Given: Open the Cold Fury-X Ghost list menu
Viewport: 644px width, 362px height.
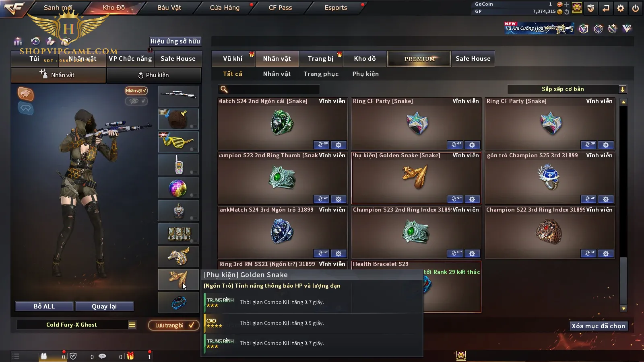Looking at the screenshot, I should point(132,325).
